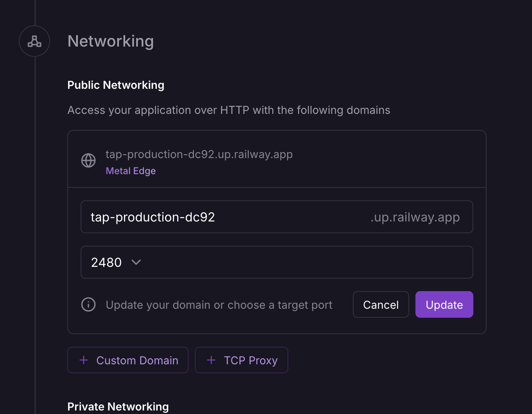The width and height of the screenshot is (532, 414).
Task: Select the tap-production-dc92.up.railway.app domain row
Action: [x=199, y=155]
